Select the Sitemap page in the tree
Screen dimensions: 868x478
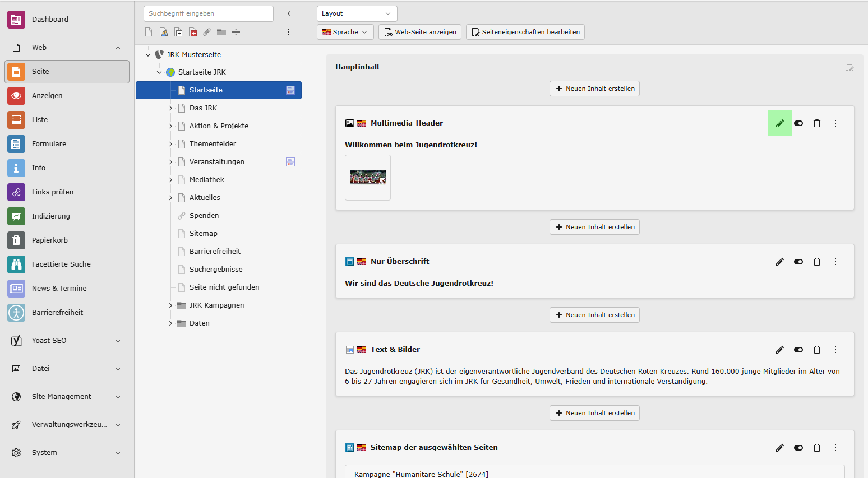(x=204, y=234)
